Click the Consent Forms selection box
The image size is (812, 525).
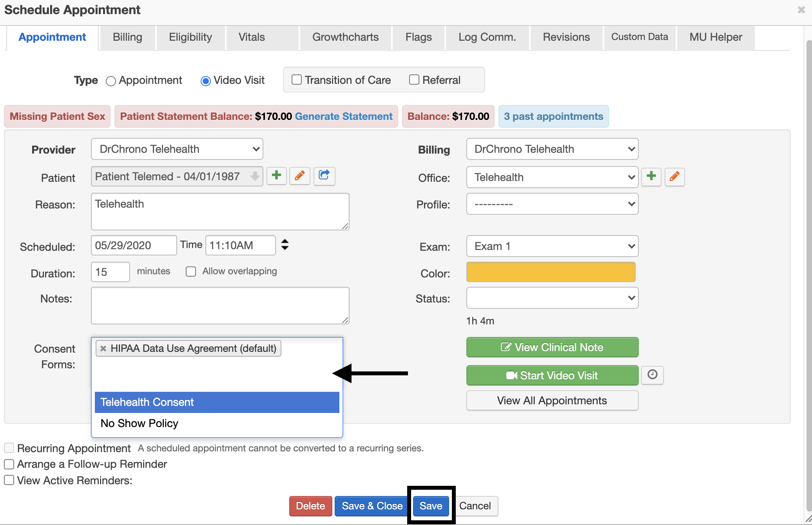[x=217, y=364]
